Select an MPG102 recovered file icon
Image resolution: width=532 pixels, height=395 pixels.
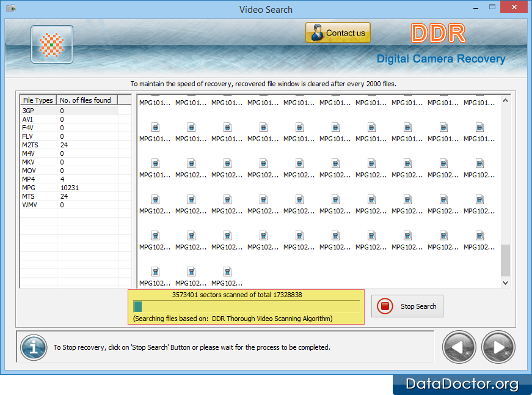191,164
